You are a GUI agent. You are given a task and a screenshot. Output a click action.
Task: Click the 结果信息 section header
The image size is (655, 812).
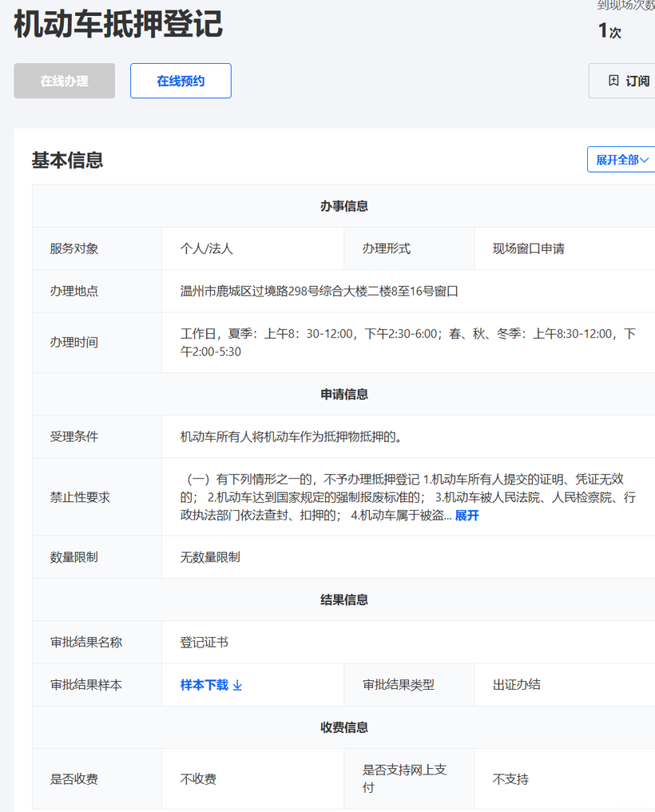pyautogui.click(x=343, y=599)
